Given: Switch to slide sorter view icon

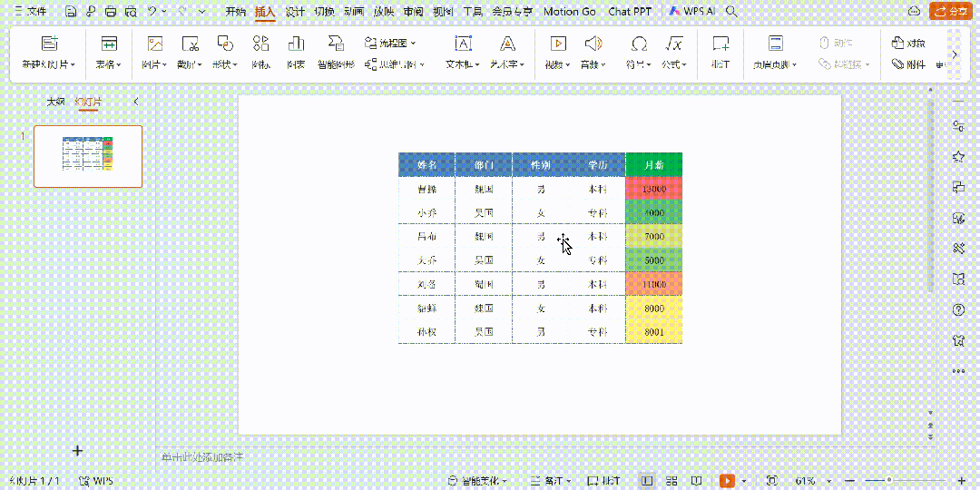Looking at the screenshot, I should point(671,481).
